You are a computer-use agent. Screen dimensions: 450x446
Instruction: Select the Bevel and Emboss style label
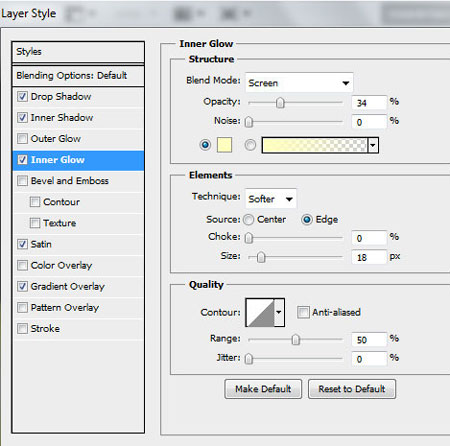[70, 181]
